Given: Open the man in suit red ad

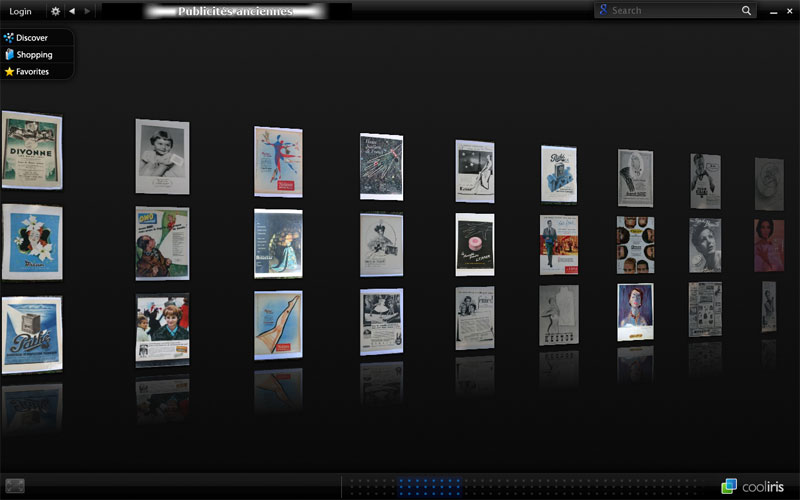Looking at the screenshot, I should pyautogui.click(x=559, y=245).
